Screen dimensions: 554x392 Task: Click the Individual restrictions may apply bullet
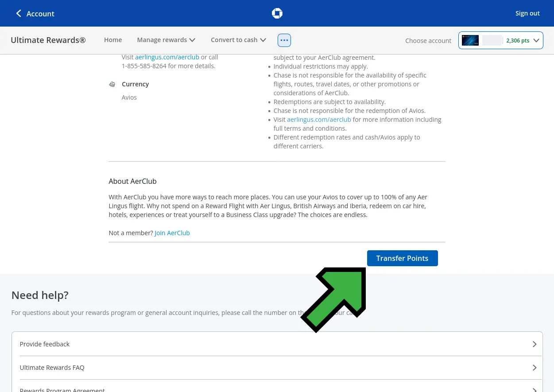321,66
